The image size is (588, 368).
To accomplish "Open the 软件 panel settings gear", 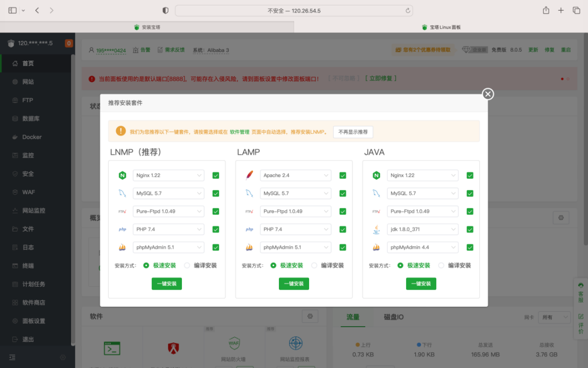I will [x=310, y=316].
